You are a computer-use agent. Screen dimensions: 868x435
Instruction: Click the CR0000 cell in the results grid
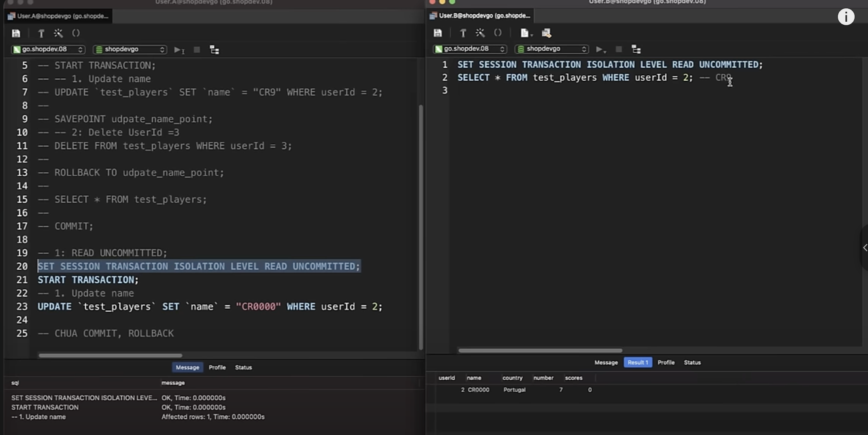(x=478, y=390)
